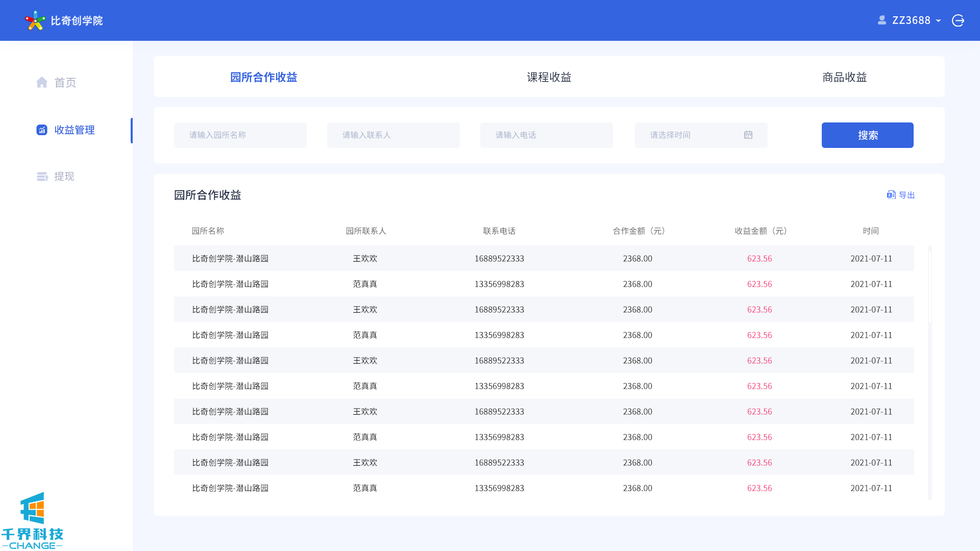Focus the 请输入联系人 input field

tap(394, 135)
